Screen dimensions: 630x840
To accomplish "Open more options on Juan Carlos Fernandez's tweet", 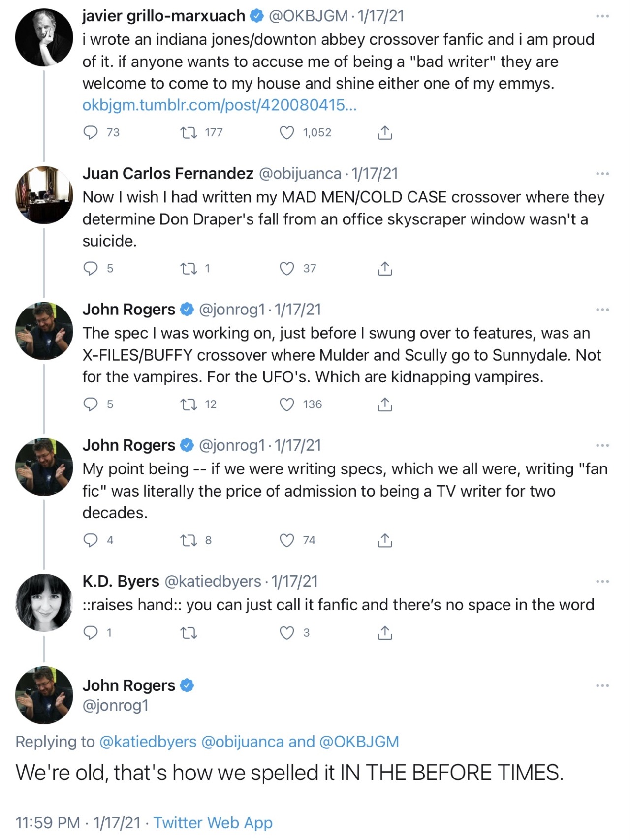I will 602,174.
